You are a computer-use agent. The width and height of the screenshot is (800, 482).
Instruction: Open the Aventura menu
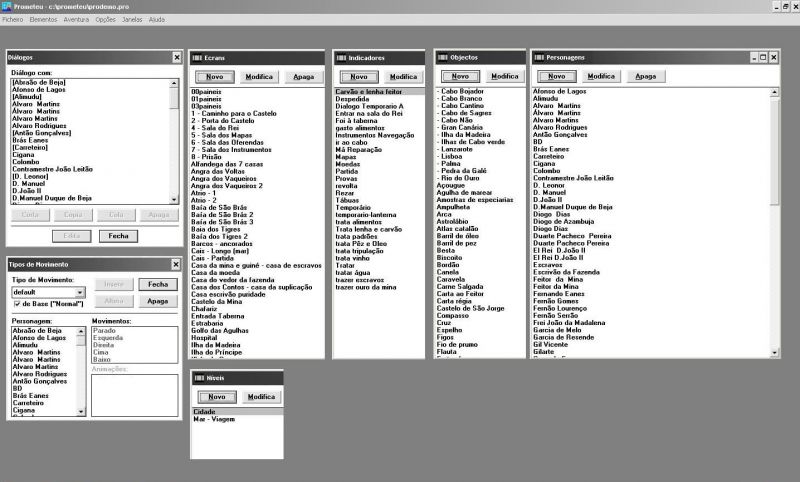(76, 19)
